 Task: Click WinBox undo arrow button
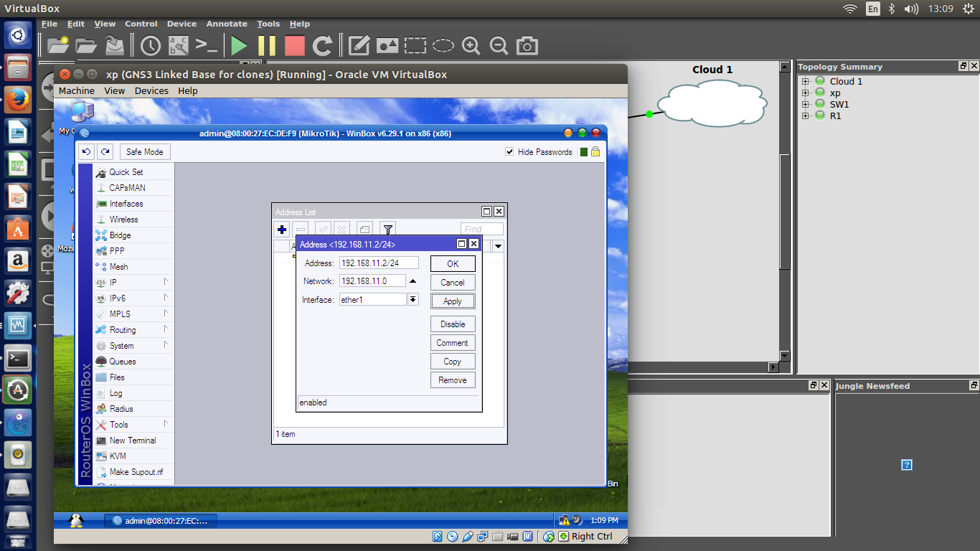[86, 151]
